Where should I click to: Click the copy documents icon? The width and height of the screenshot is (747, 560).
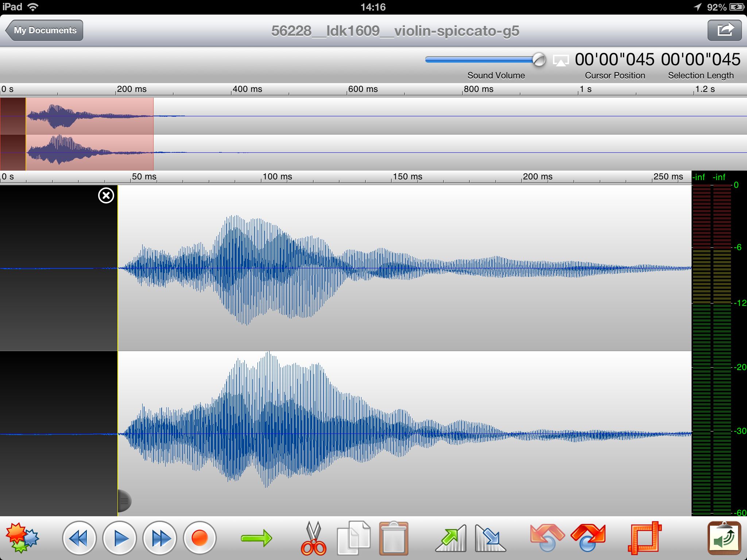click(353, 538)
